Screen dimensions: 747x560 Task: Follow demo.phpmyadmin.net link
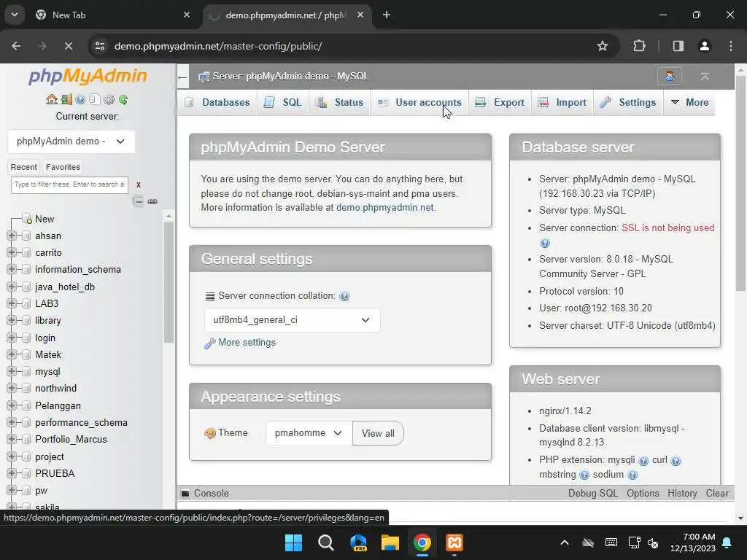pos(385,208)
